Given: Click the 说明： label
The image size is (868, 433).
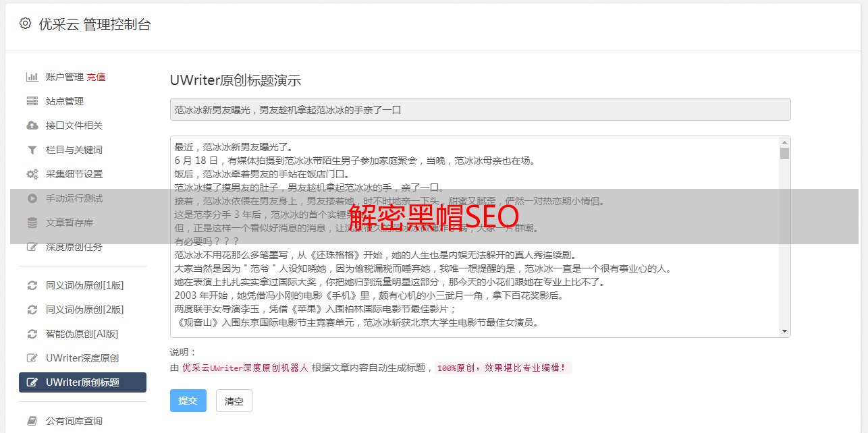Looking at the screenshot, I should click(x=184, y=352).
